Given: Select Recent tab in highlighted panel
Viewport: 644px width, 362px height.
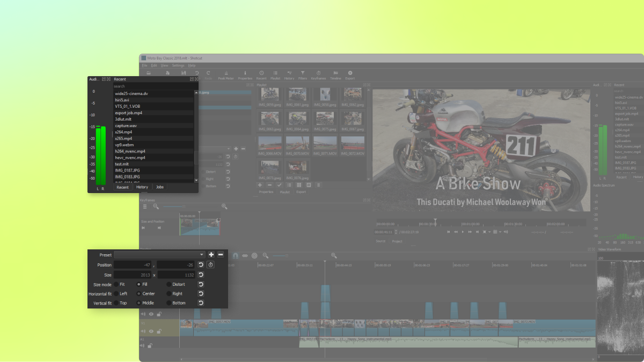Looking at the screenshot, I should click(122, 187).
